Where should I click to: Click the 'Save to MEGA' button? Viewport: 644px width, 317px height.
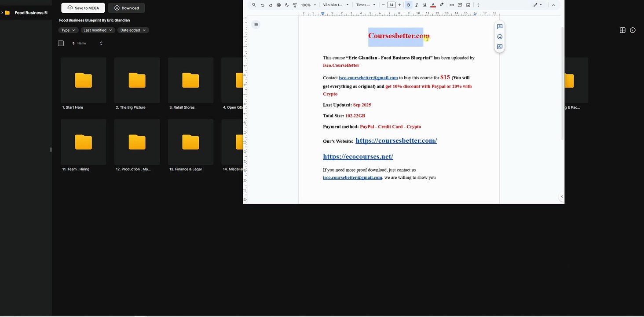(83, 8)
